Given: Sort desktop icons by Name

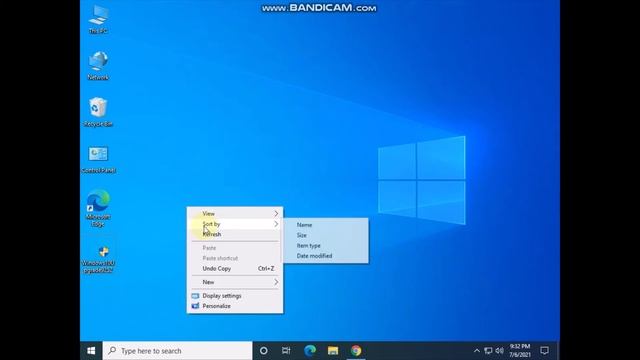Looking at the screenshot, I should [x=326, y=225].
